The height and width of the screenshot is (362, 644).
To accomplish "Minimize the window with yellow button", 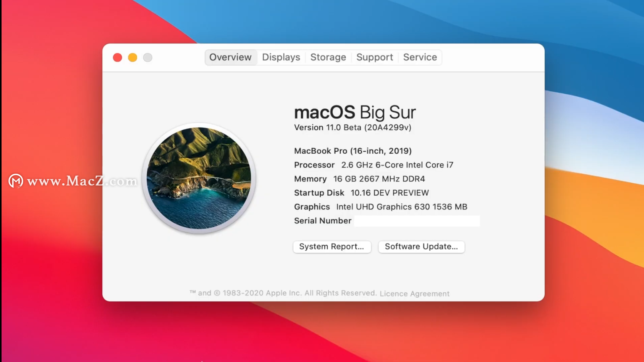I will coord(132,57).
